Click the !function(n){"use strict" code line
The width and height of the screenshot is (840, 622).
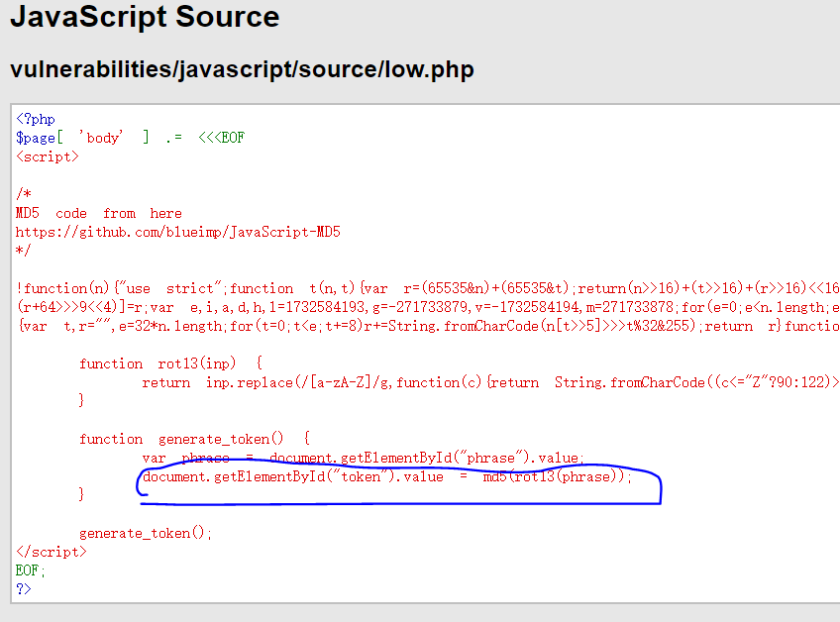click(428, 288)
